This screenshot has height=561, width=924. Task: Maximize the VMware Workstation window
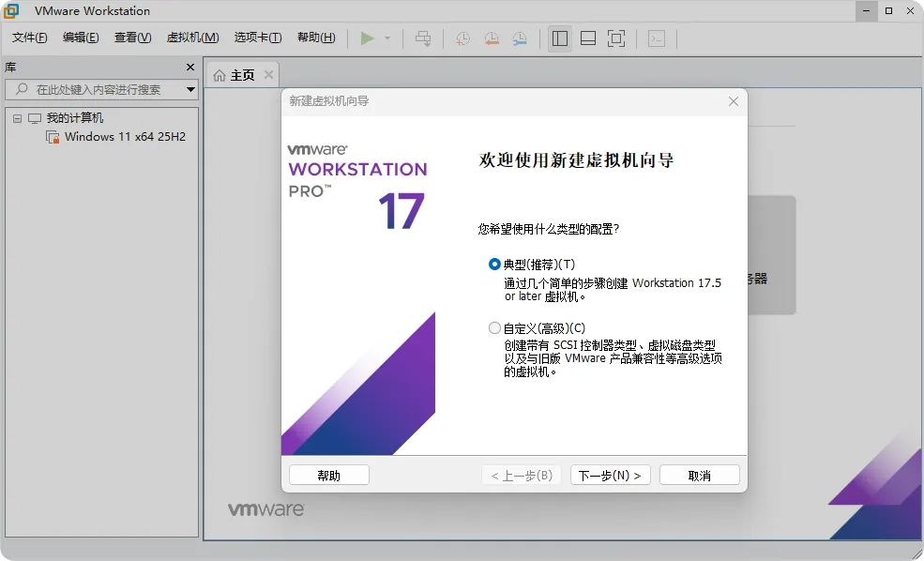click(888, 10)
